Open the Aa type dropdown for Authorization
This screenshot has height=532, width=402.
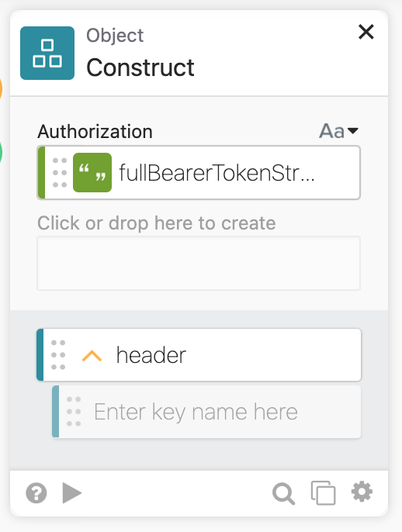click(x=338, y=131)
